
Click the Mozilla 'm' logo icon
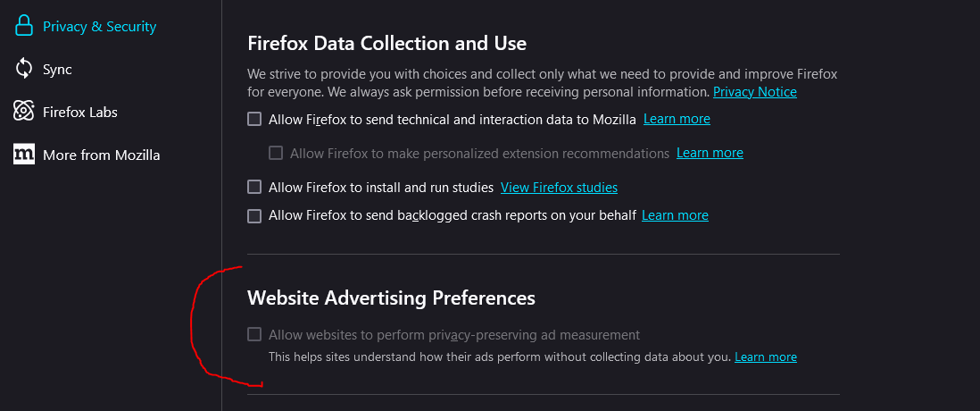pyautogui.click(x=24, y=155)
